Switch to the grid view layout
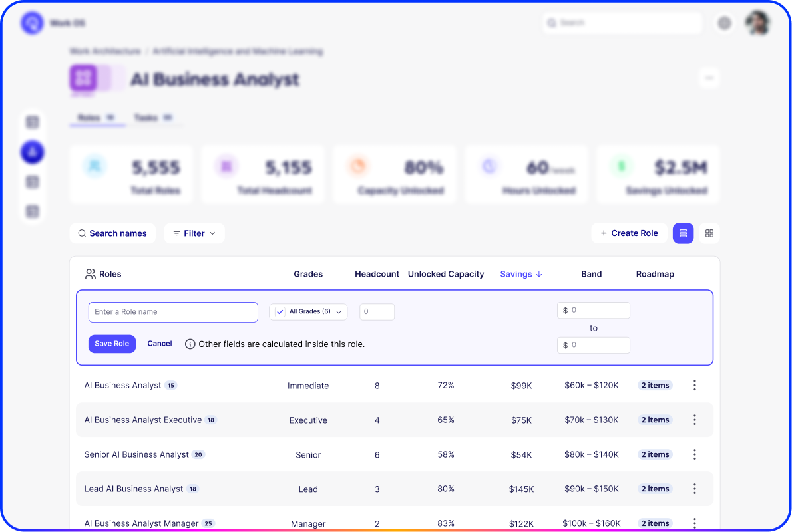This screenshot has height=532, width=792. [x=709, y=233]
